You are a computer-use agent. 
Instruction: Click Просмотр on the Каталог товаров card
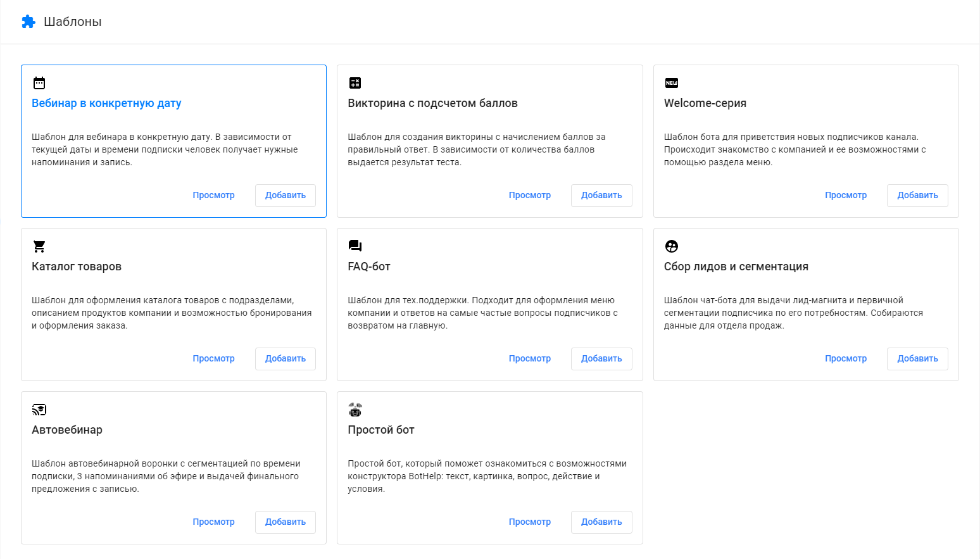(213, 358)
